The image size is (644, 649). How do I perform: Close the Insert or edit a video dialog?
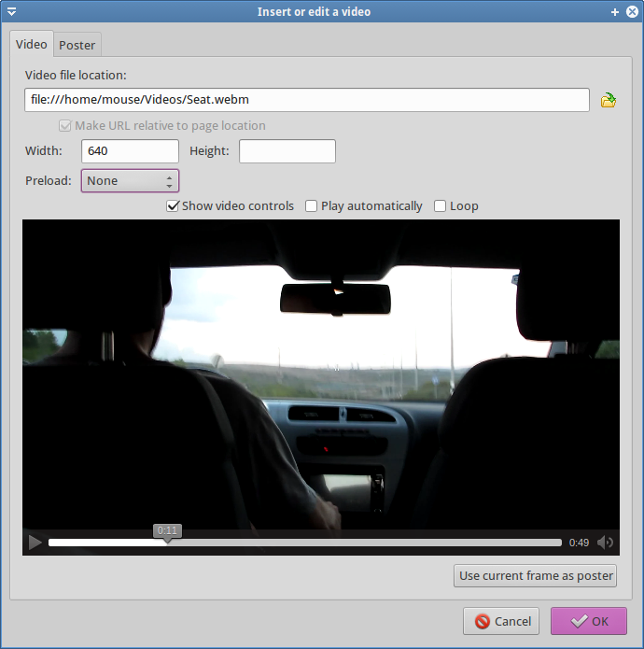632,11
